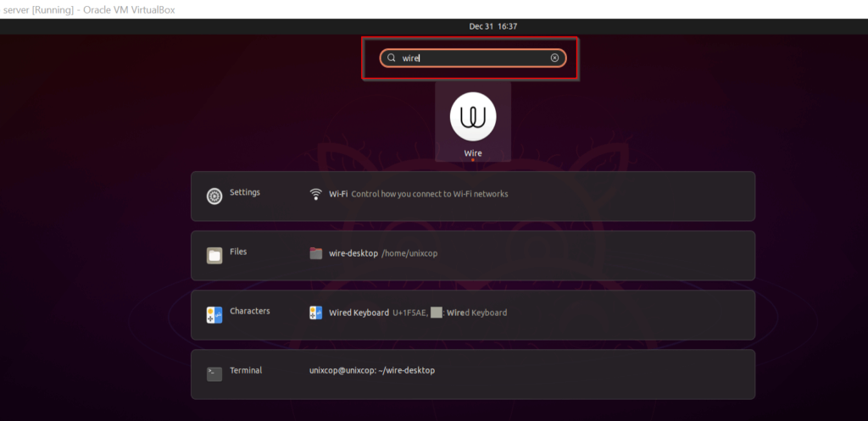Screen dimensions: 868x421
Task: Open the Settings gear icon
Action: [214, 197]
